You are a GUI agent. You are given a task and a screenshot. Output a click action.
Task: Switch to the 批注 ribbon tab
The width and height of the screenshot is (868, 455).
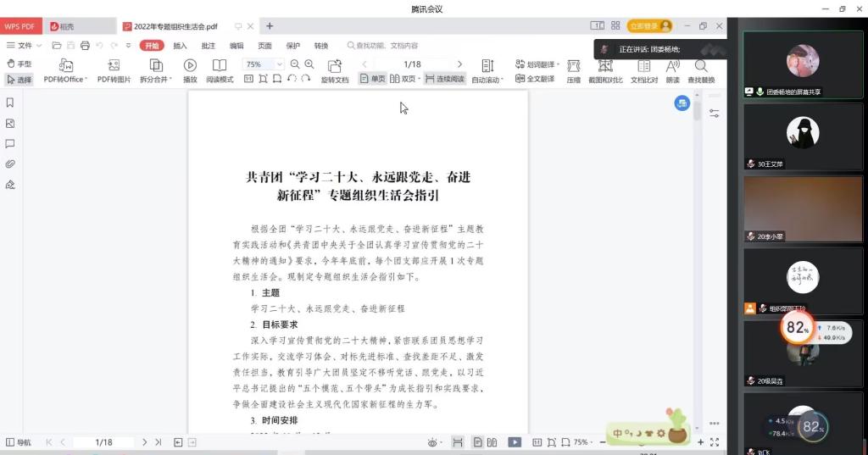[x=208, y=46]
